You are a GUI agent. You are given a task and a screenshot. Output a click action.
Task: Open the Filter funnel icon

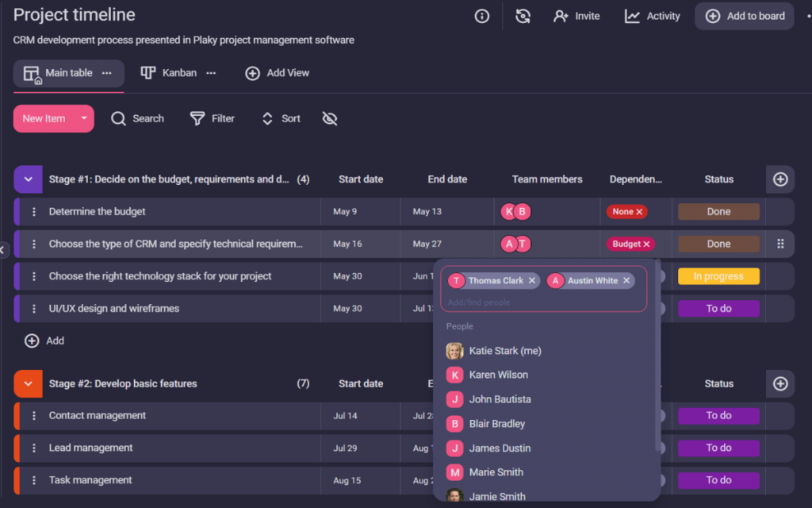(x=197, y=118)
